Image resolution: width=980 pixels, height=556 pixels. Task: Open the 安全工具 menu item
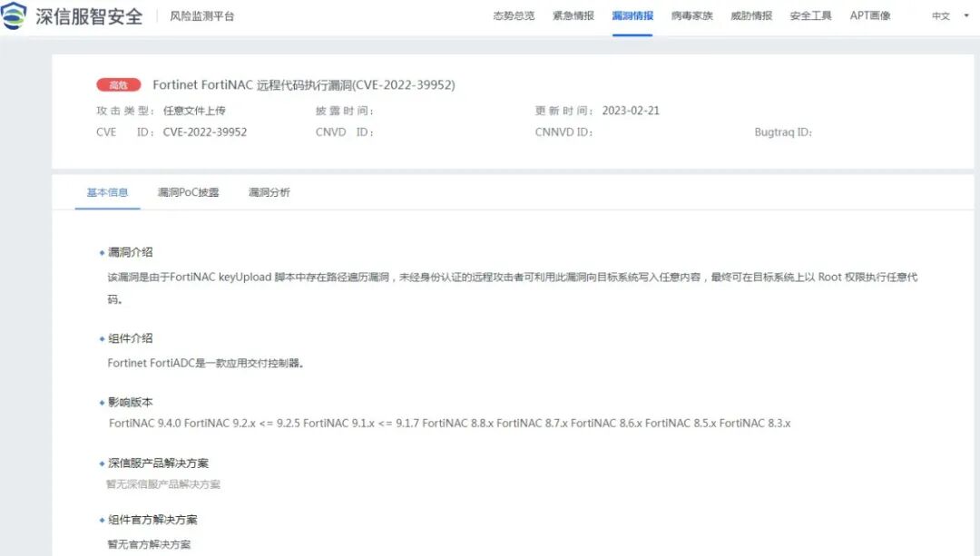tap(810, 15)
